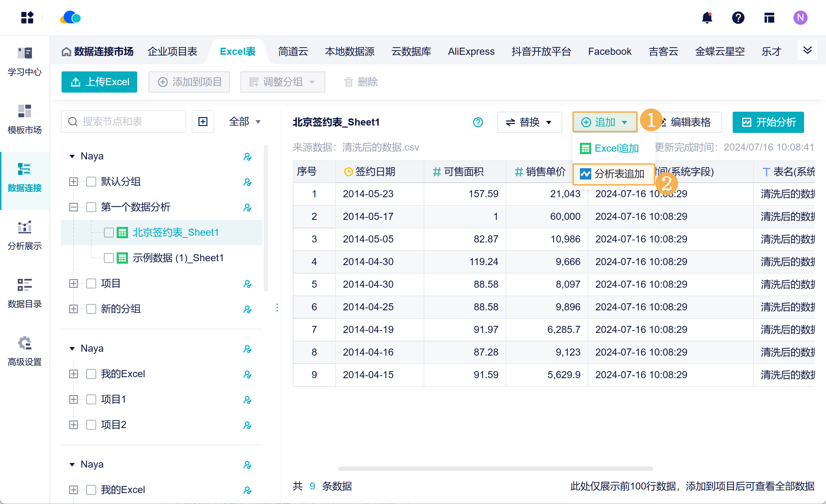The height and width of the screenshot is (504, 826).
Task: Open the 替换 dropdown
Action: coord(529,122)
